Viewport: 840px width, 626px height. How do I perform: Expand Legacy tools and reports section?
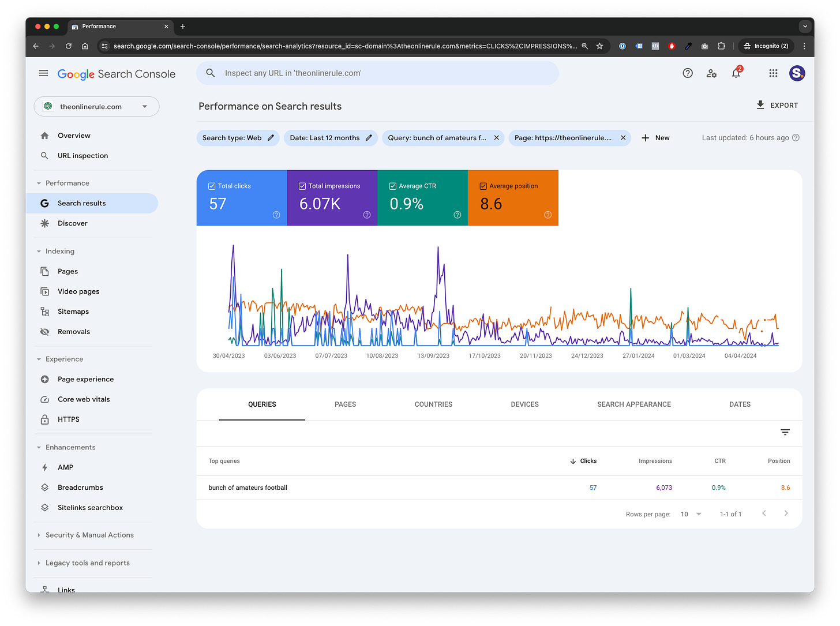tap(39, 563)
